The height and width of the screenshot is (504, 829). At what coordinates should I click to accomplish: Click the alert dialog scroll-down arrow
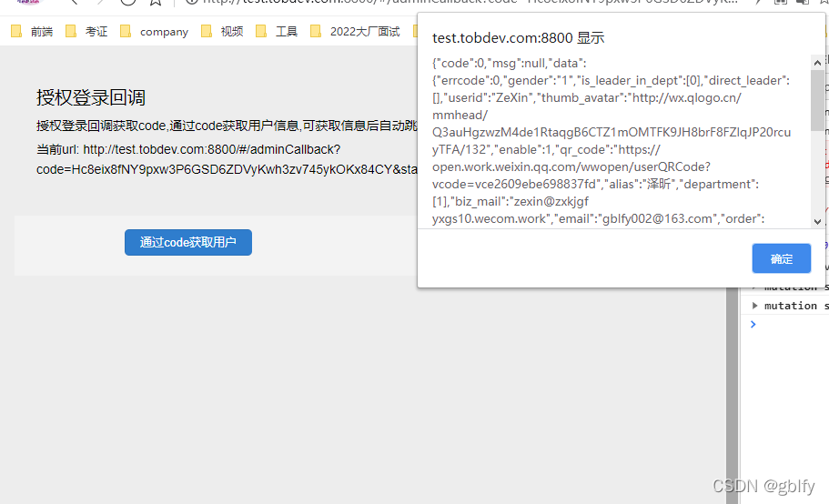pyautogui.click(x=817, y=221)
